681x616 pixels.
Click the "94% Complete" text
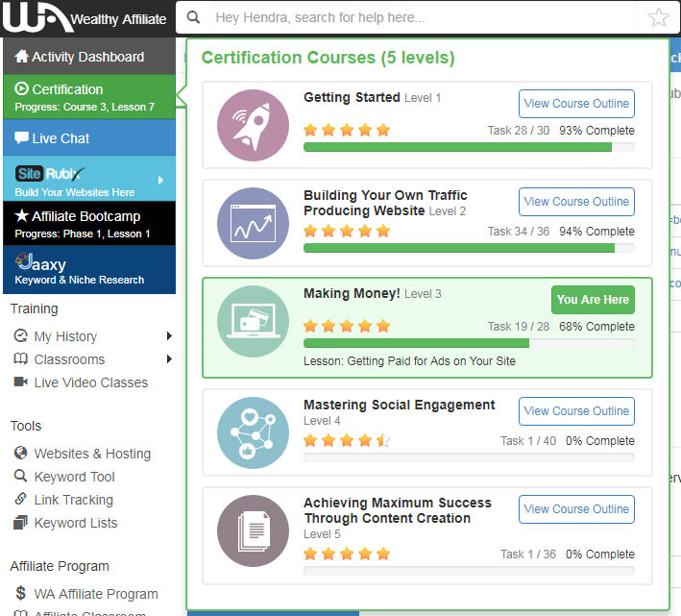596,231
